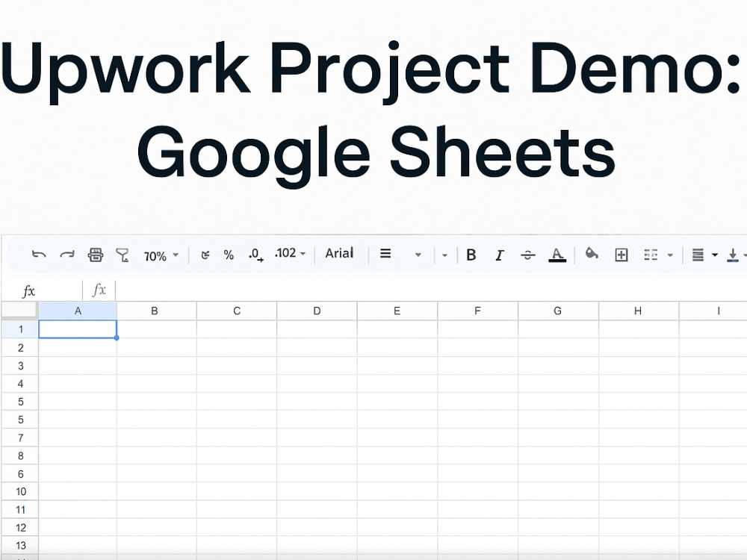Activate the paint format tool
The width and height of the screenshot is (747, 560).
click(x=123, y=255)
